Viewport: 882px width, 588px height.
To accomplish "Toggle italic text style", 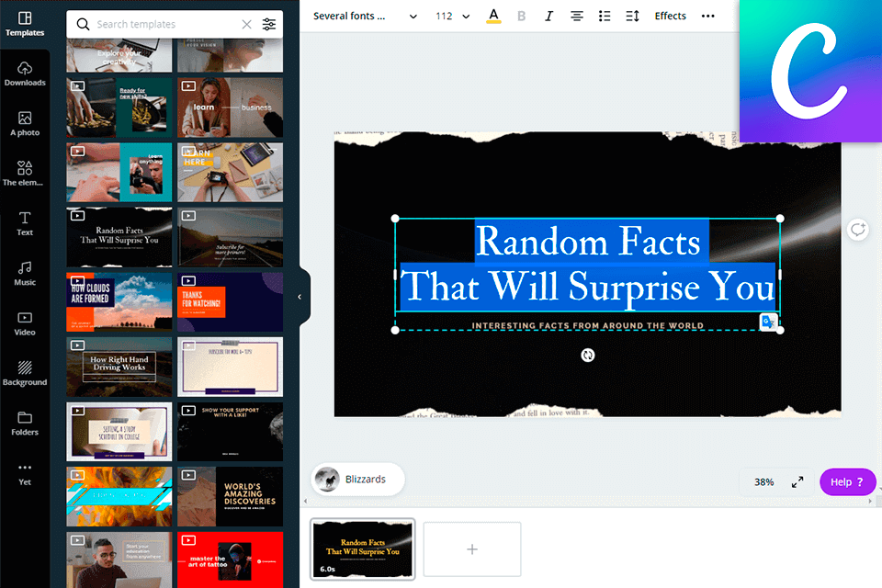I will (549, 16).
